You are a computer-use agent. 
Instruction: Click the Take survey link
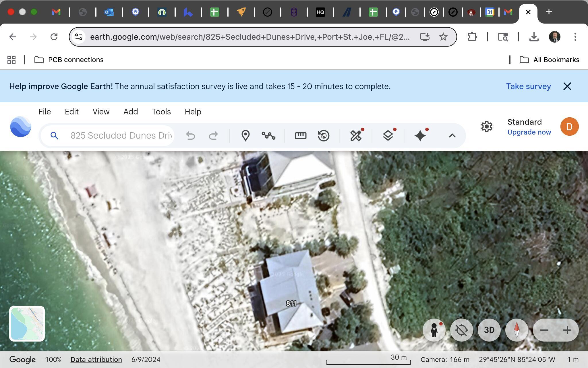tap(528, 86)
